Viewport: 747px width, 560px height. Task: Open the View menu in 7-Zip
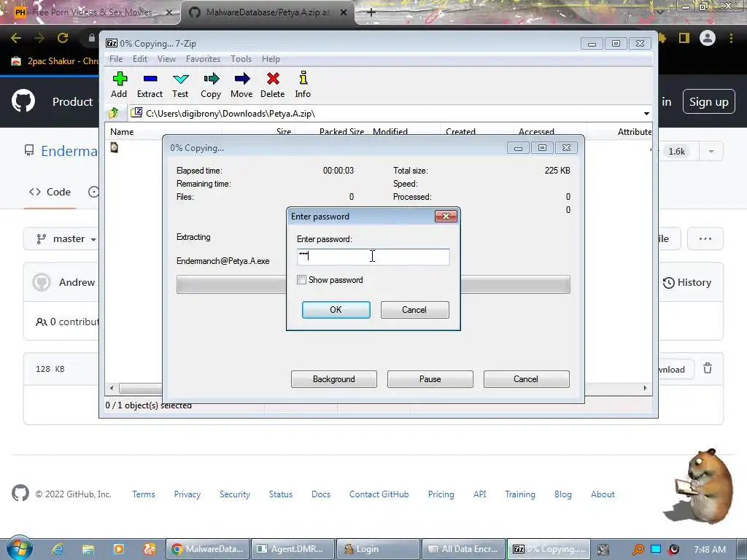click(x=166, y=59)
